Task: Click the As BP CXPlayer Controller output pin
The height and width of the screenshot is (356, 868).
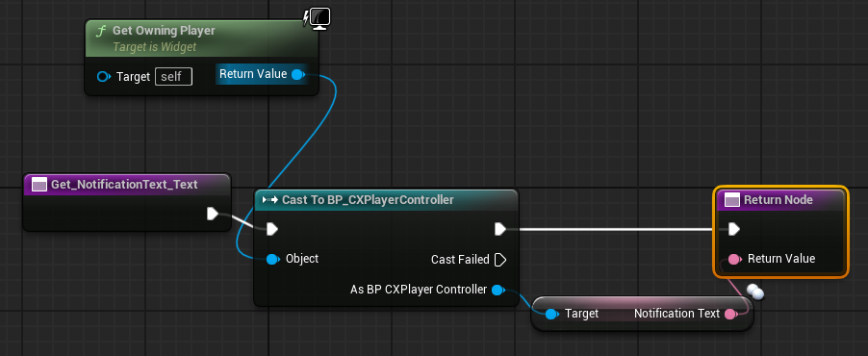Action: tap(498, 290)
